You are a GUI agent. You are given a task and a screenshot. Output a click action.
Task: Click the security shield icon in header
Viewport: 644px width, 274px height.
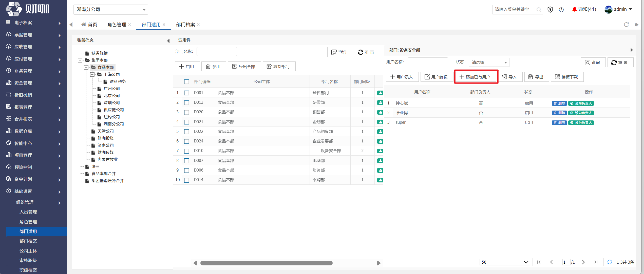click(x=550, y=10)
